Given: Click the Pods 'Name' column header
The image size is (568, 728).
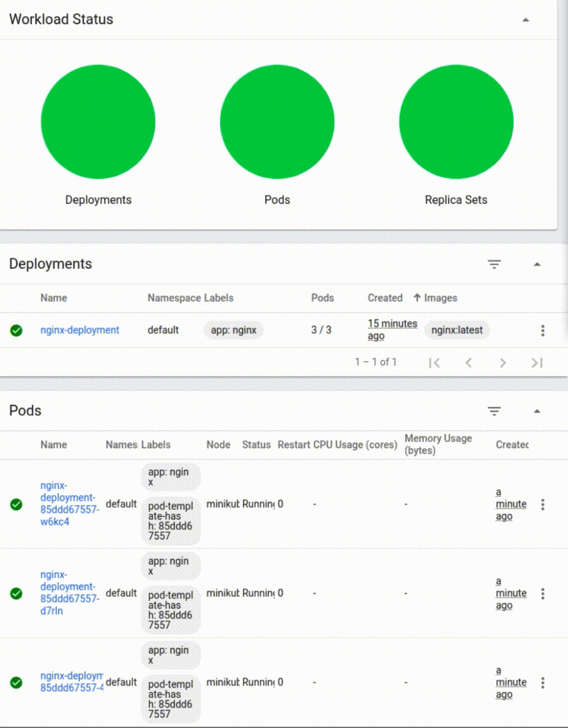Looking at the screenshot, I should coord(54,445).
